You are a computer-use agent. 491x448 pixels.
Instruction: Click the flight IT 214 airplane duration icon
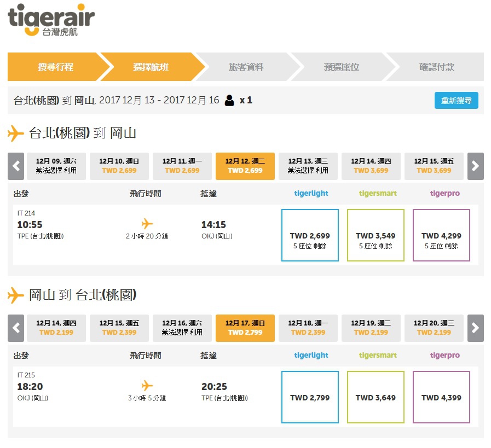pos(147,224)
